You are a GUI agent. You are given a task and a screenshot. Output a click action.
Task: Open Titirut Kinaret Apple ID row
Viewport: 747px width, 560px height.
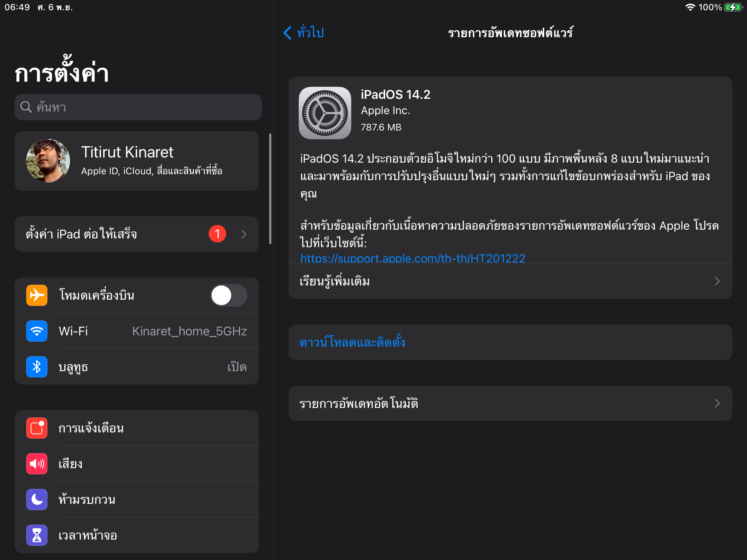click(137, 161)
